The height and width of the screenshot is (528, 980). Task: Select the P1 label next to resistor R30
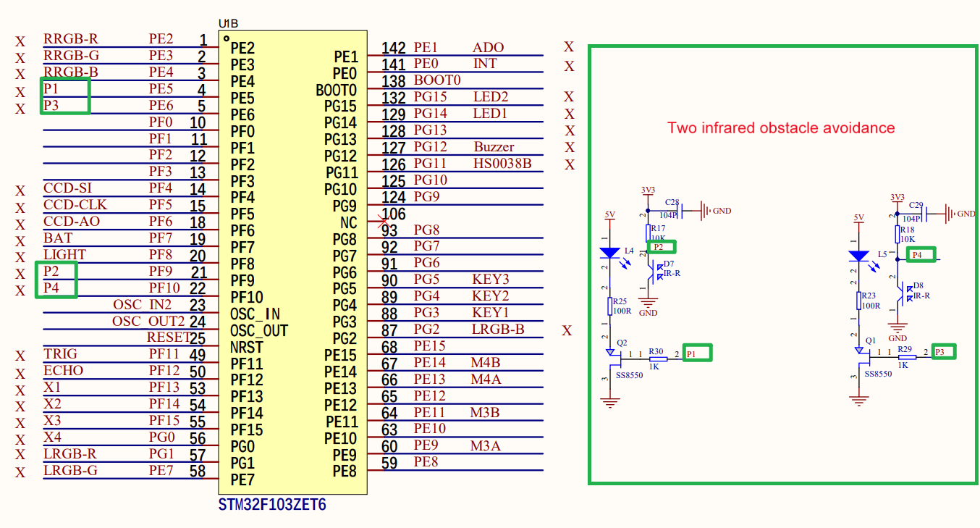690,353
